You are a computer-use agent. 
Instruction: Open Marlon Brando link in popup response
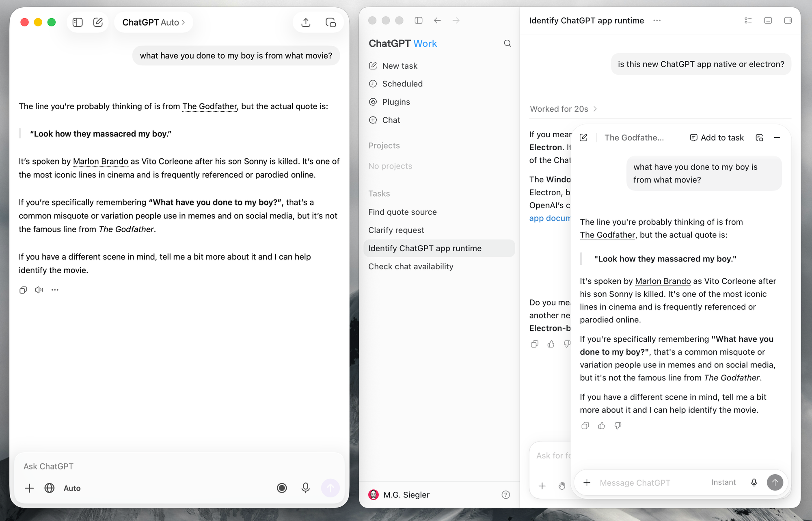pyautogui.click(x=663, y=281)
